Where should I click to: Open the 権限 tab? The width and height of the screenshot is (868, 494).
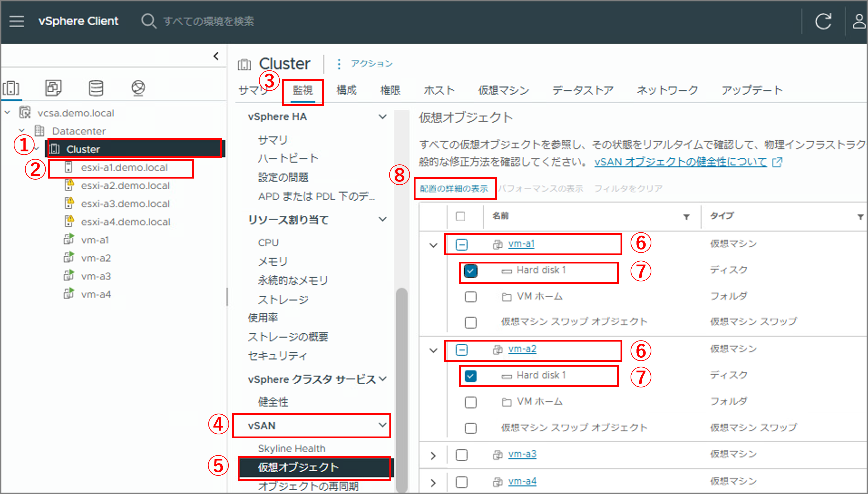pyautogui.click(x=390, y=90)
